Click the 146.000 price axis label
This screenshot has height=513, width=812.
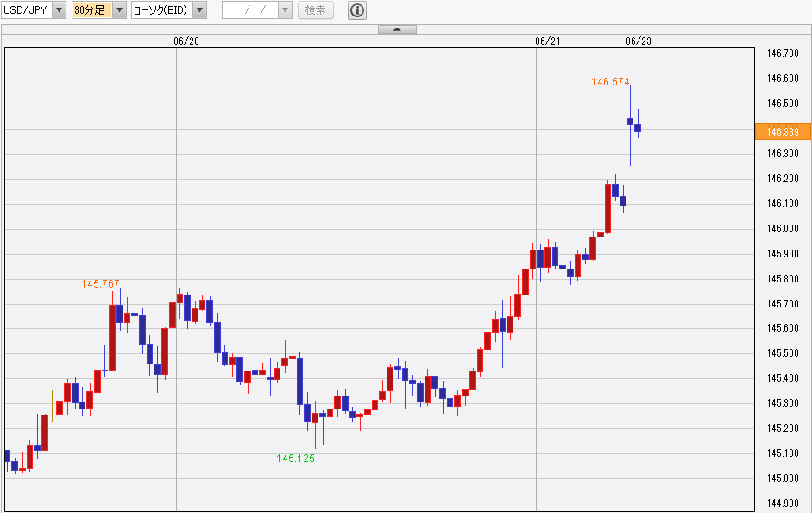coord(783,229)
